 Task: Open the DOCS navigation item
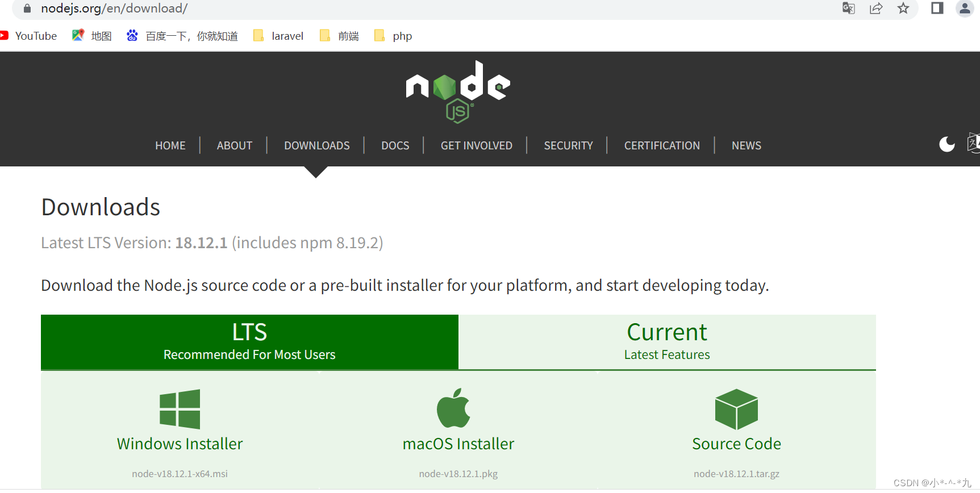(x=395, y=145)
